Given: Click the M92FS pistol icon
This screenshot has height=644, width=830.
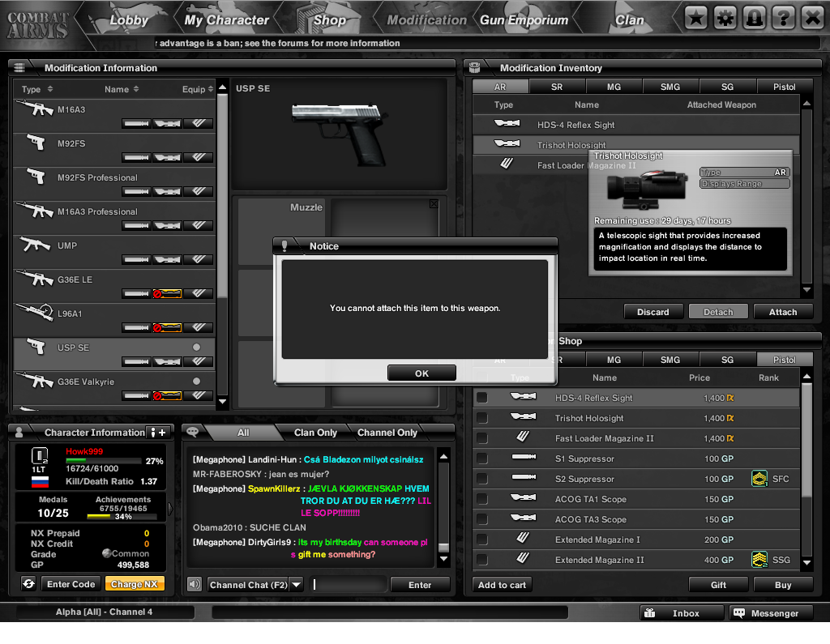Looking at the screenshot, I should (x=36, y=143).
